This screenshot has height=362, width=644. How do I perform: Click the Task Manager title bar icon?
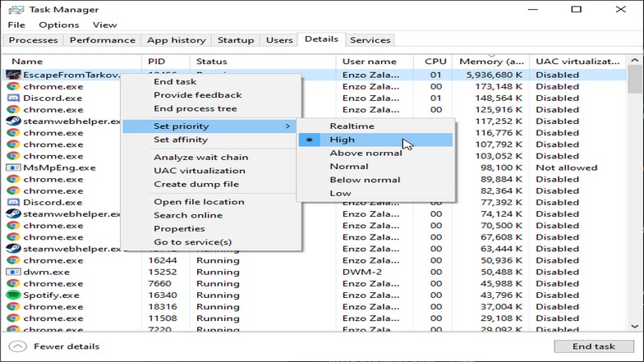click(15, 10)
